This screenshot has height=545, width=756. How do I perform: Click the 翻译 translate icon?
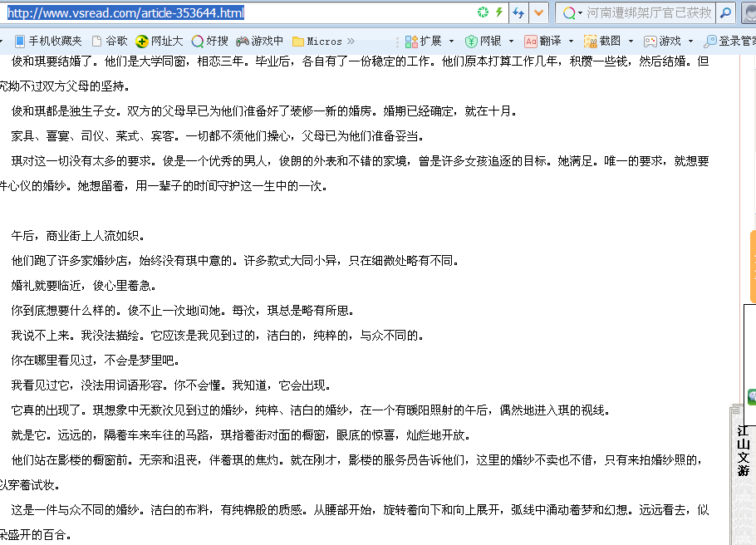click(x=531, y=42)
